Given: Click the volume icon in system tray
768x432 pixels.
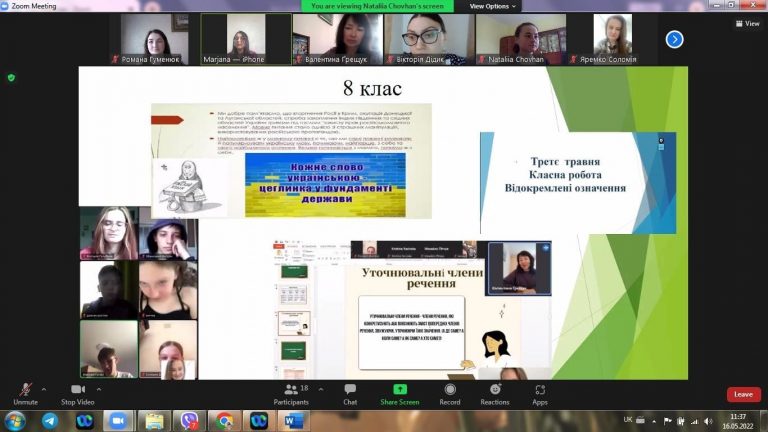Looking at the screenshot, I should (708, 421).
